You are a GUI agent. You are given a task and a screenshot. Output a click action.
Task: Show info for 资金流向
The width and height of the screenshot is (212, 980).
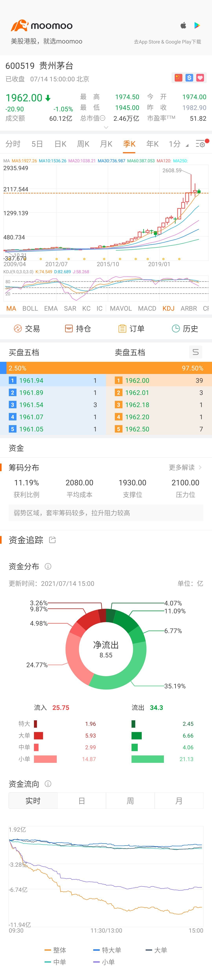point(48,784)
